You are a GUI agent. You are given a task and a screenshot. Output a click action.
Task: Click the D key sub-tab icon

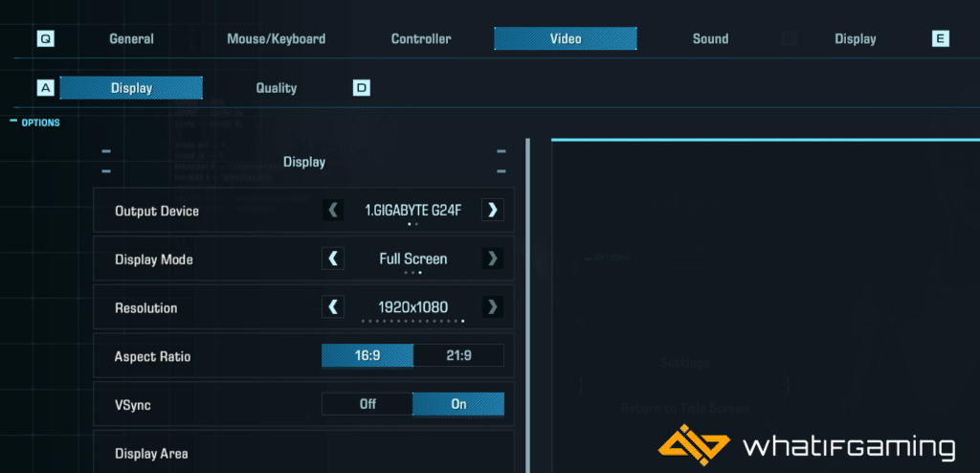[362, 88]
